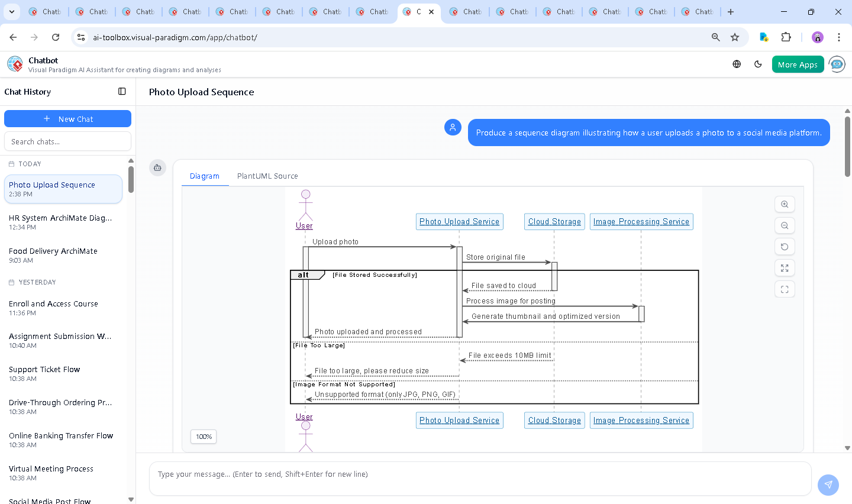Viewport: 852px width, 504px height.
Task: Open the language globe selector
Action: point(737,64)
